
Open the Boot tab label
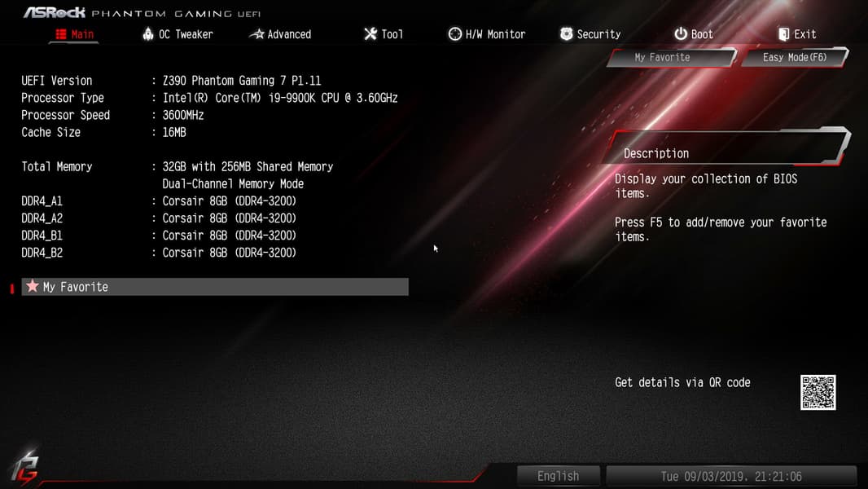(x=701, y=34)
